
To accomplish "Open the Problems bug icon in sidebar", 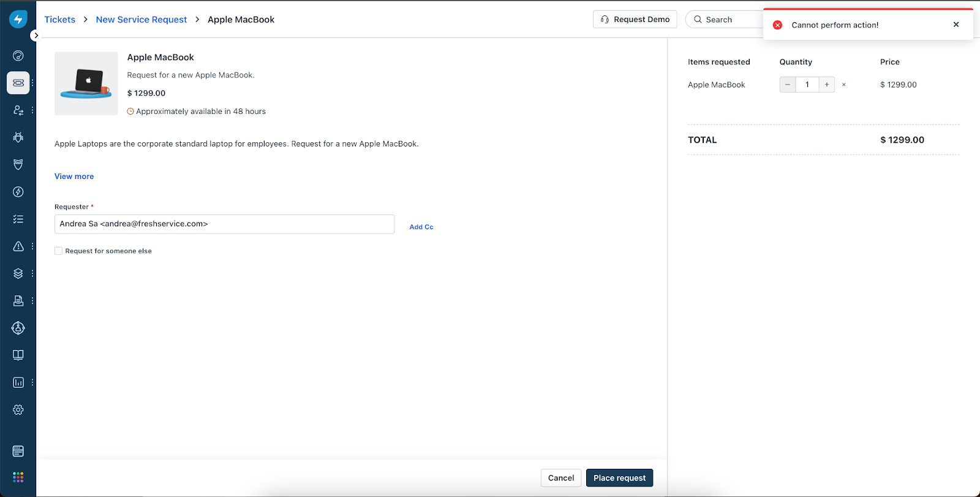I will click(18, 137).
